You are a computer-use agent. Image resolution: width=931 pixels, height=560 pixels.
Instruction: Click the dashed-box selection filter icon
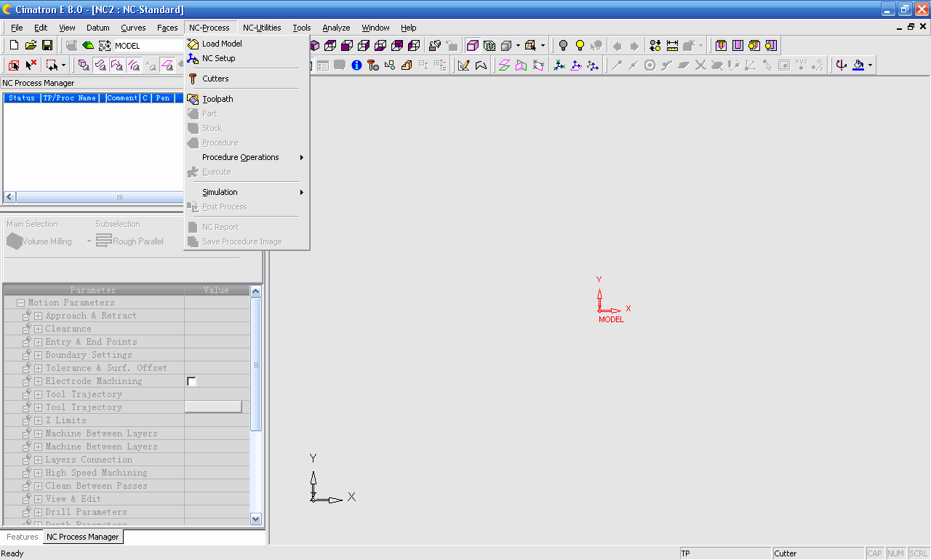52,65
